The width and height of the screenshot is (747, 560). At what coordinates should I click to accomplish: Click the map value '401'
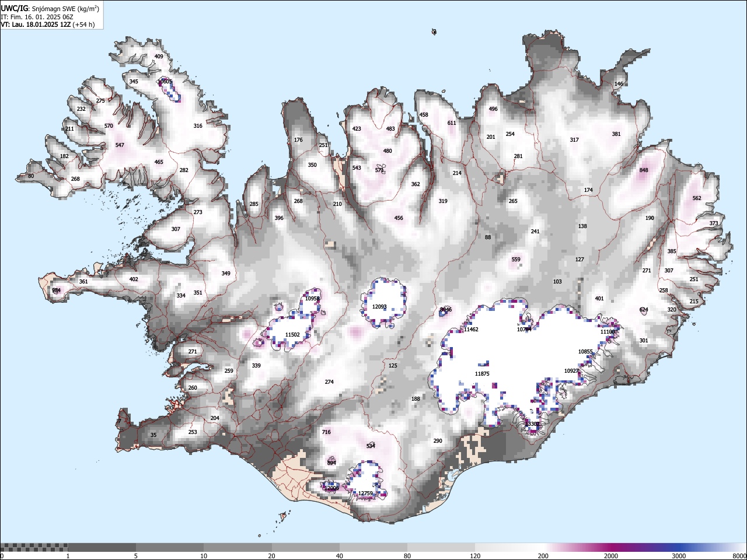click(599, 299)
